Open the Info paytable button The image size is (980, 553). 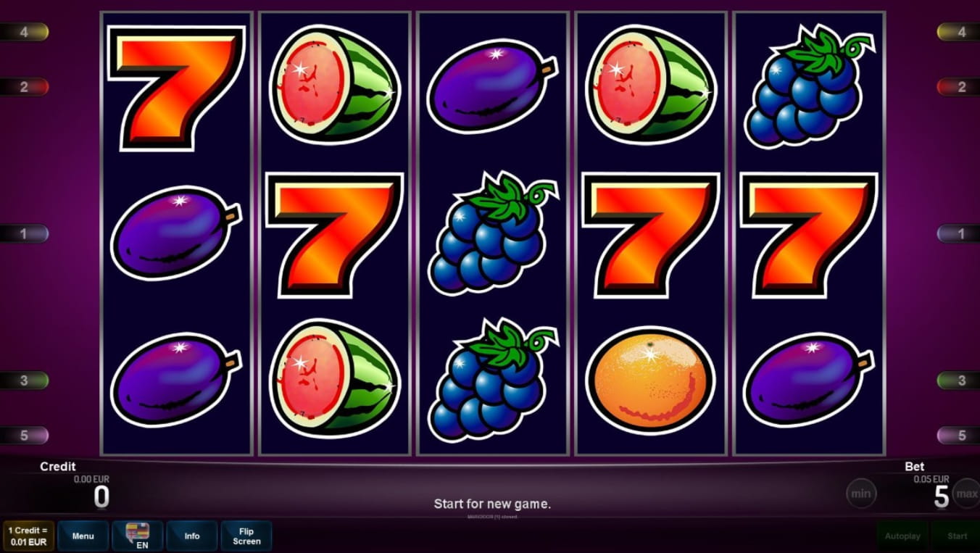click(x=192, y=536)
